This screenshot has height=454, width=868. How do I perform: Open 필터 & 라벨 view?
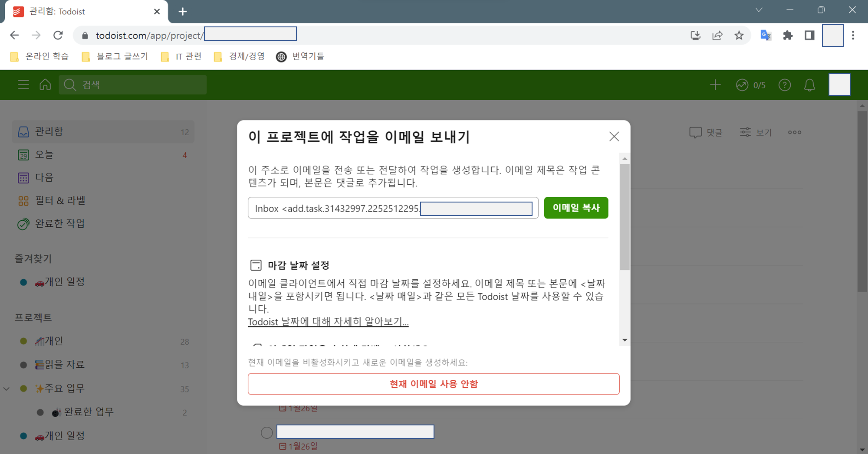pyautogui.click(x=103, y=200)
